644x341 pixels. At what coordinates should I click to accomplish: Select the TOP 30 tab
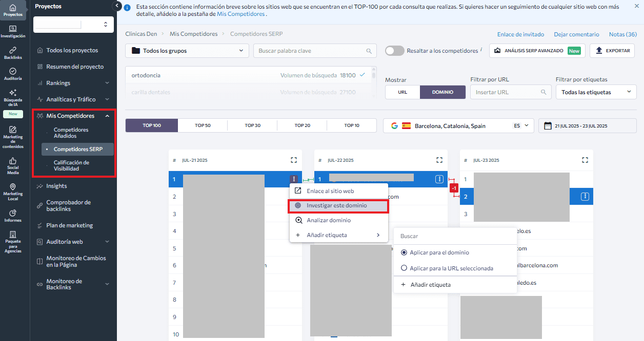click(252, 125)
